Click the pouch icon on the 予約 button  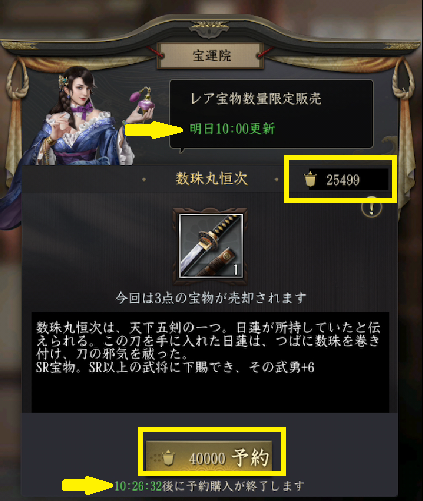pos(168,457)
